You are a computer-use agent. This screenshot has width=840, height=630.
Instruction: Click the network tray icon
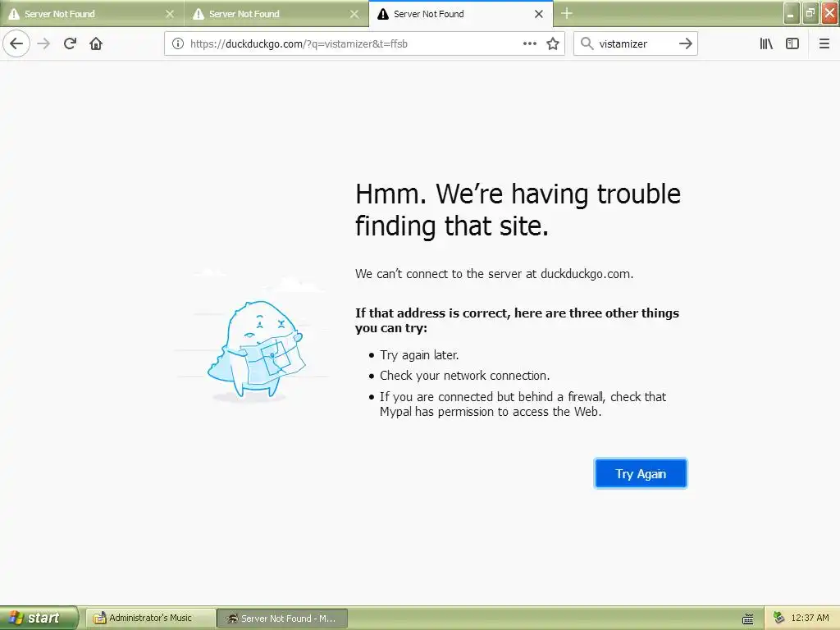[778, 618]
